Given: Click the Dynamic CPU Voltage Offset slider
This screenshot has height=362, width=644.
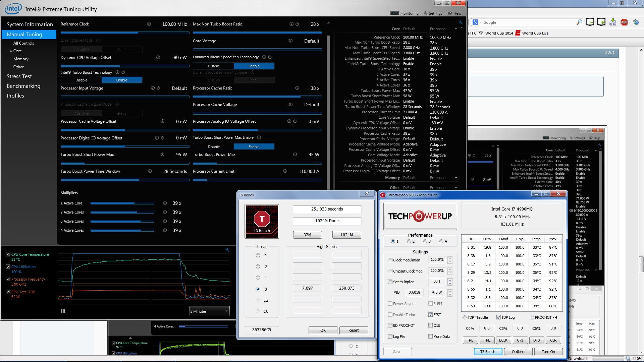Looking at the screenshot, I should (125, 66).
